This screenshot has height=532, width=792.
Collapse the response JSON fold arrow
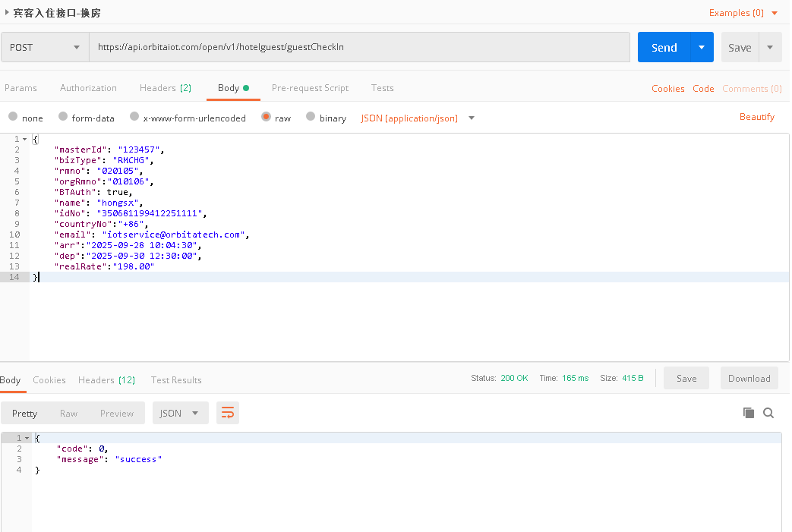pyautogui.click(x=27, y=439)
